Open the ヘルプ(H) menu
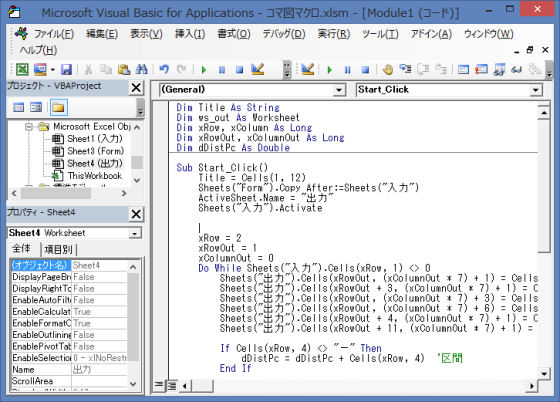The image size is (560, 402). [x=38, y=50]
